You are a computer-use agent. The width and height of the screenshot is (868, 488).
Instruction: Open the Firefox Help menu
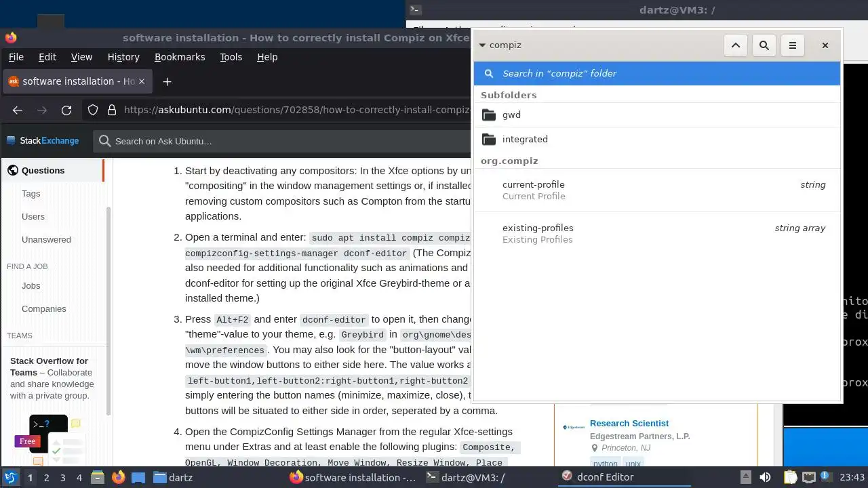pyautogui.click(x=267, y=57)
